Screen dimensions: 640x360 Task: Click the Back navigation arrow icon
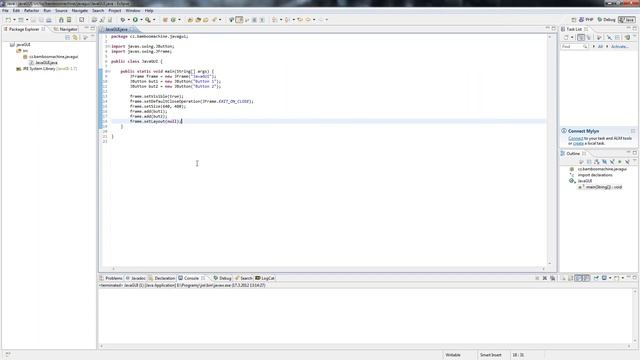(x=309, y=20)
